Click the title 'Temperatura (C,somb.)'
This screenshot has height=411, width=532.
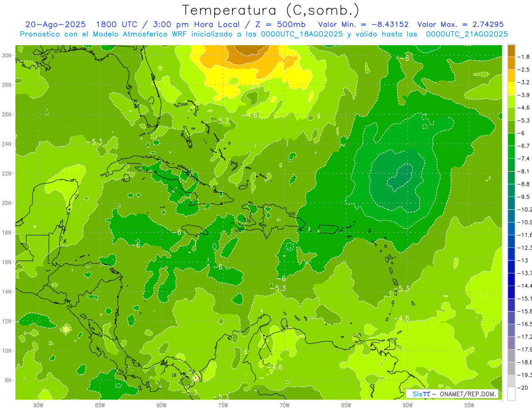pyautogui.click(x=271, y=10)
